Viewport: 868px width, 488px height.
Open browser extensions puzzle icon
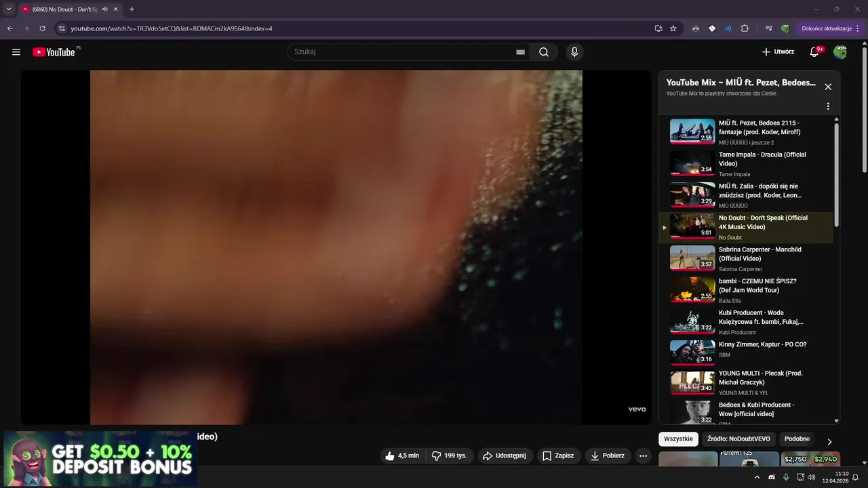pyautogui.click(x=745, y=28)
